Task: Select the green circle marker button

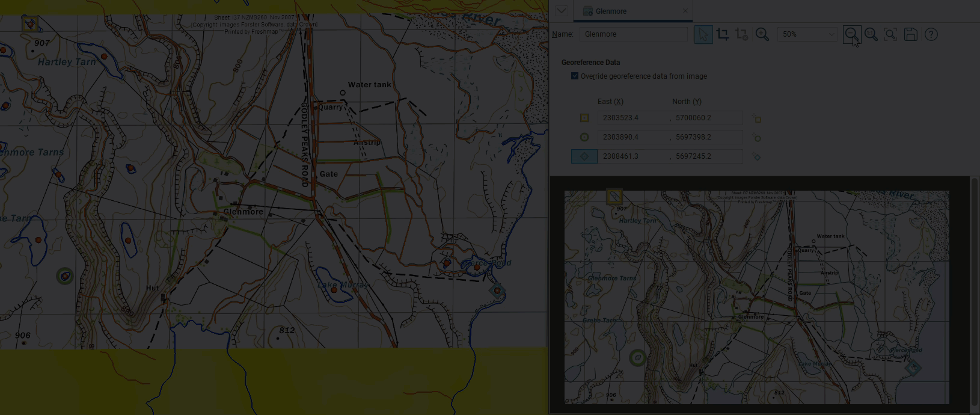Action: click(x=584, y=137)
